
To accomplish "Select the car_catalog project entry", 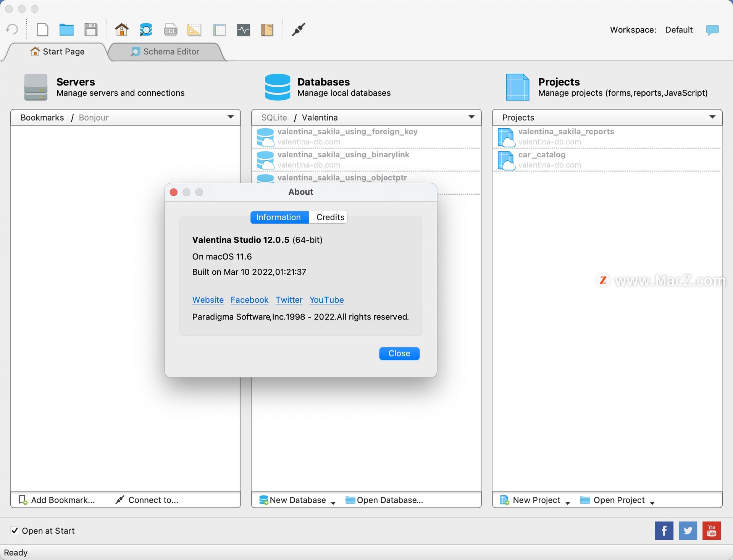I will [x=606, y=160].
